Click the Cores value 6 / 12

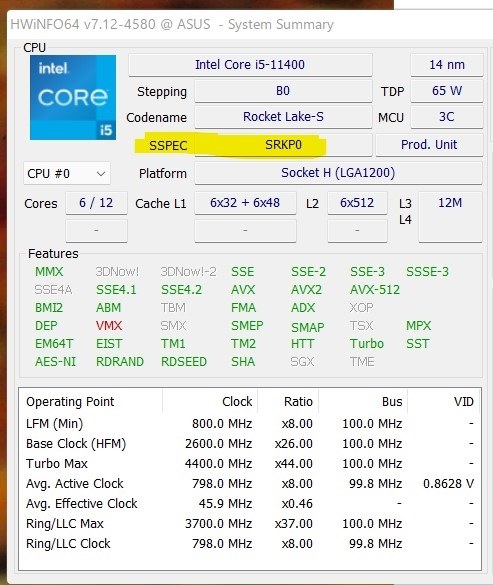point(96,203)
